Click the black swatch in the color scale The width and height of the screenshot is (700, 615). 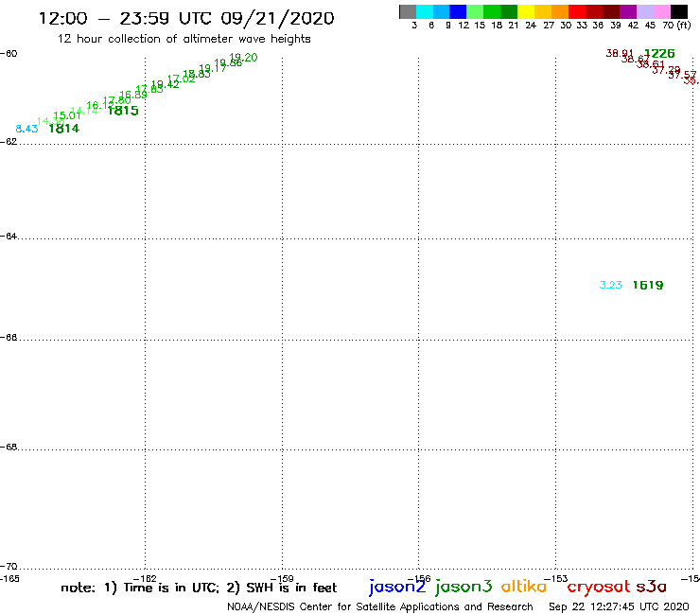679,11
